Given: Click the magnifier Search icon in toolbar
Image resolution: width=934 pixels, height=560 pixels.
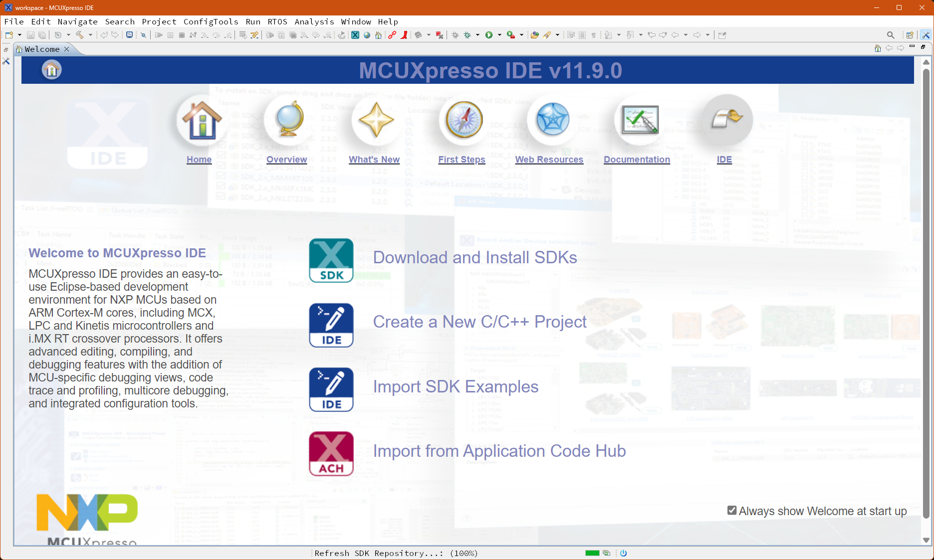Looking at the screenshot, I should coord(891,35).
